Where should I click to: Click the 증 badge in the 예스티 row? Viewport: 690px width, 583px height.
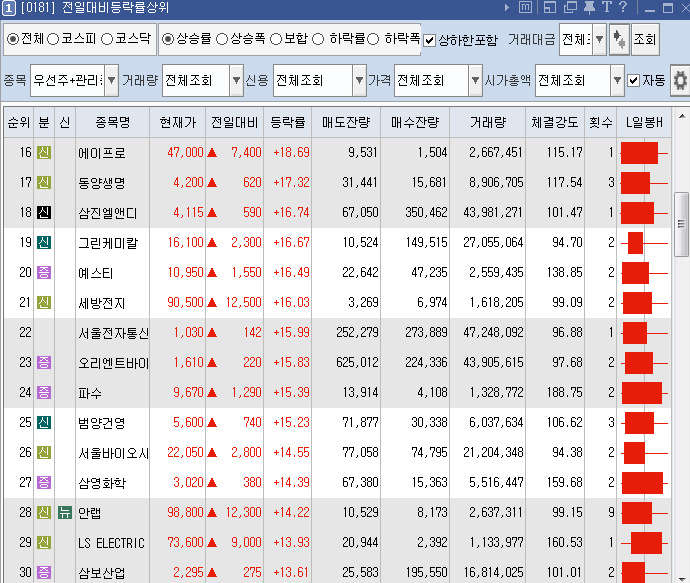pos(44,272)
